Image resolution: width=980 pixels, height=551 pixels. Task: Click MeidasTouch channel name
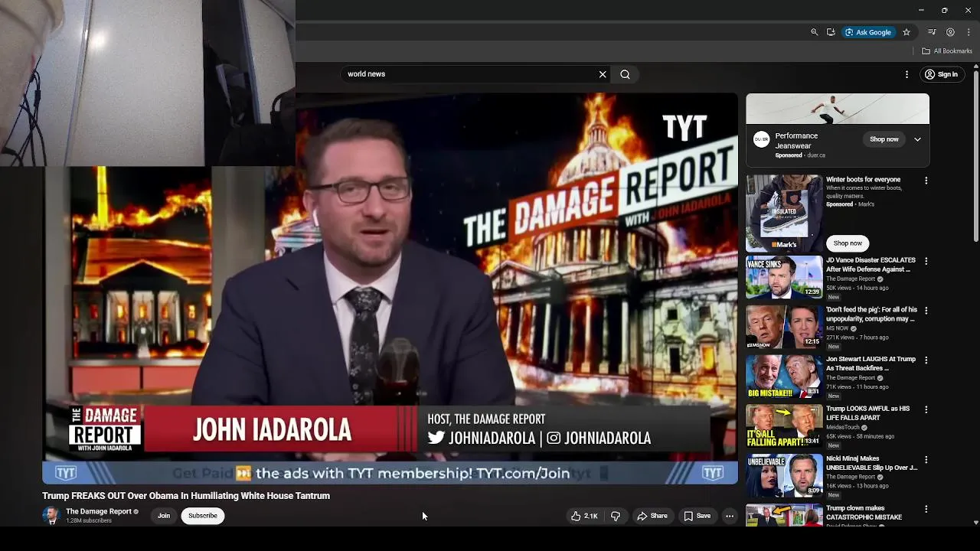[x=842, y=427]
